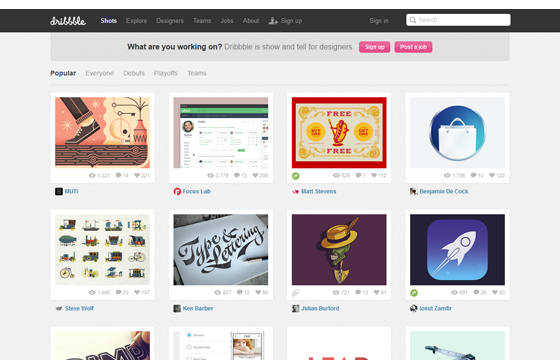This screenshot has width=560, height=360.
Task: Click Focus Lab avatar icon
Action: [177, 191]
